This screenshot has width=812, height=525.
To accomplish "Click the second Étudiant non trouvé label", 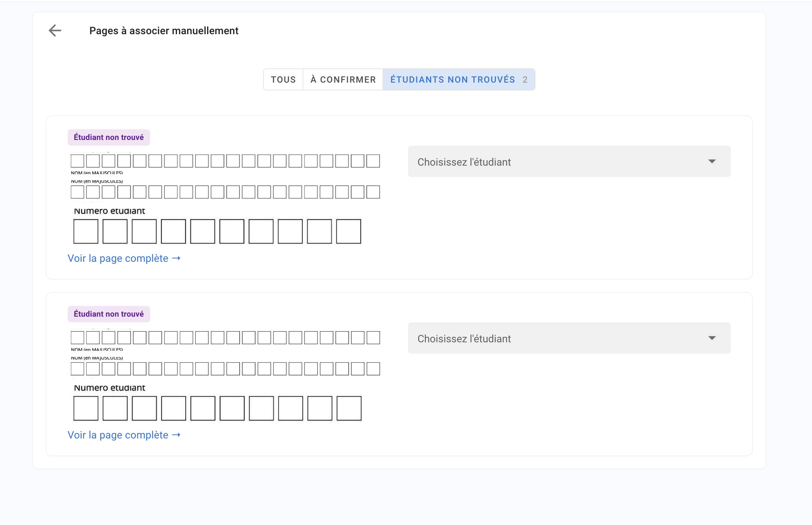I will click(x=109, y=314).
